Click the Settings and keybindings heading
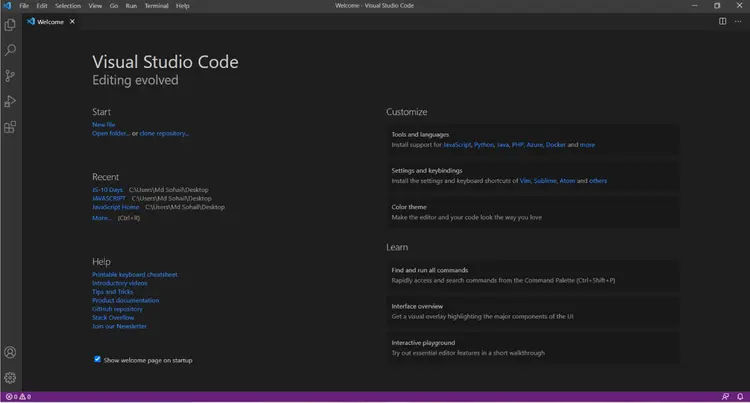The height and width of the screenshot is (403, 750). (x=427, y=171)
